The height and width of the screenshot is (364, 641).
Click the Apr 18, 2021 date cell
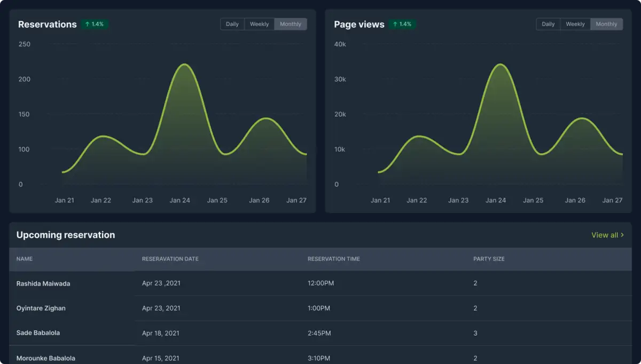click(x=161, y=333)
